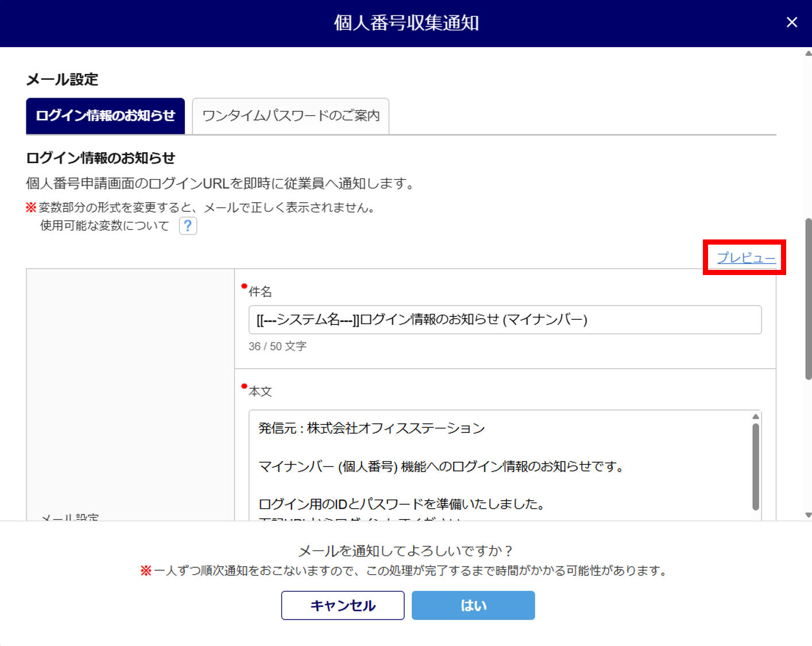Click the マイナンバー (個人番号) 機能 line in 本文
812x646 pixels.
441,466
